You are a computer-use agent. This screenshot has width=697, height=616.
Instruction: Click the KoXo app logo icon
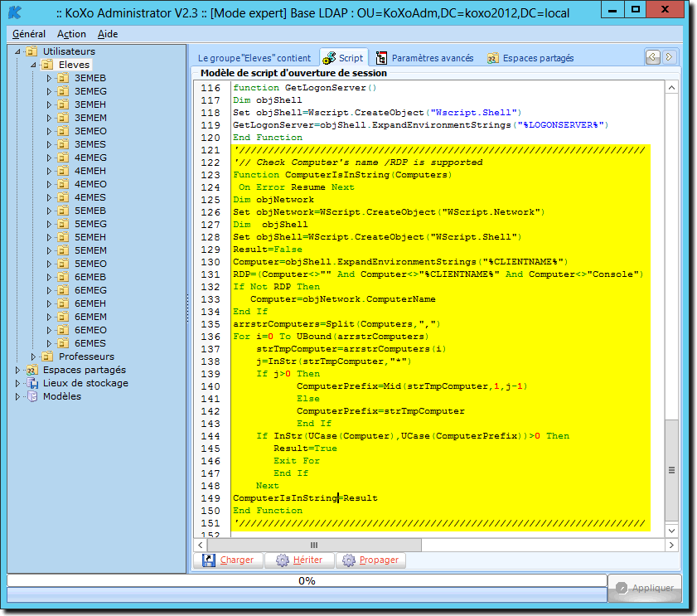(x=15, y=12)
